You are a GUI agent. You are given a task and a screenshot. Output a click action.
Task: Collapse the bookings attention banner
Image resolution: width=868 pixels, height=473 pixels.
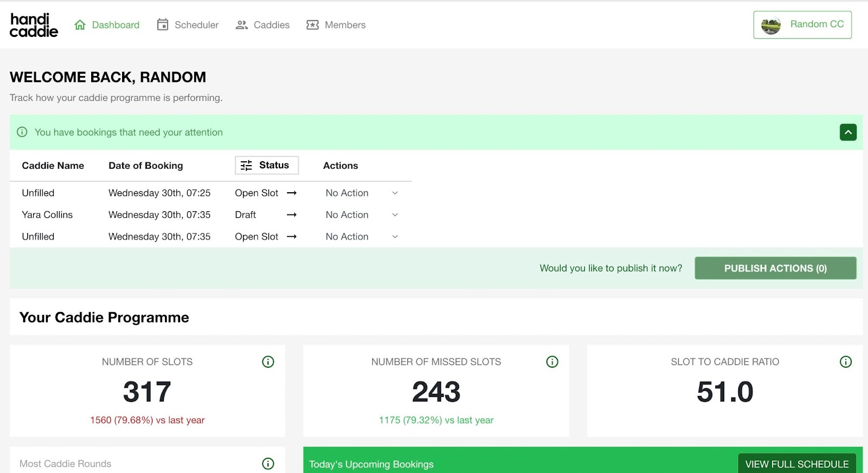point(848,133)
